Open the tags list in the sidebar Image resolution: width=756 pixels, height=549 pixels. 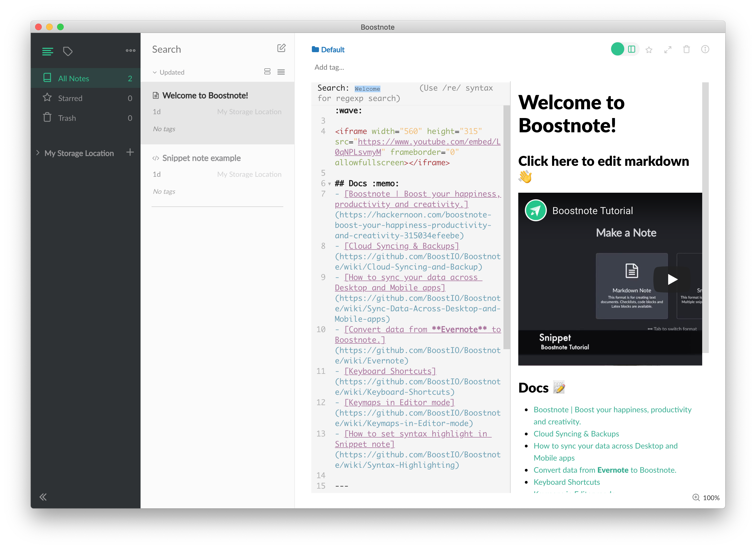[x=68, y=51]
